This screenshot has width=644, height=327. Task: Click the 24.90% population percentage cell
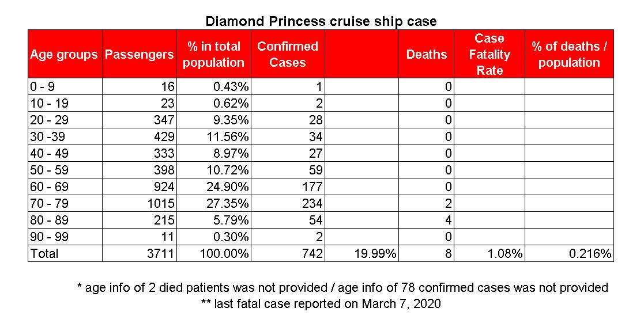click(213, 187)
